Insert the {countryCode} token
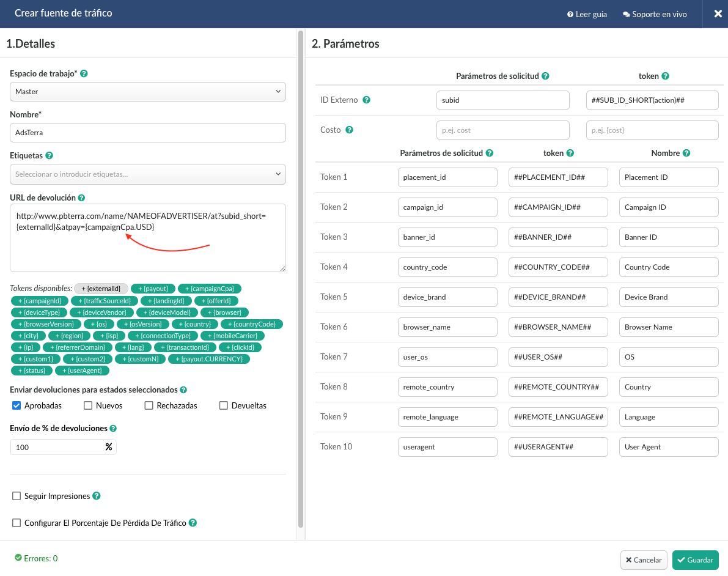This screenshot has height=576, width=728. [252, 324]
